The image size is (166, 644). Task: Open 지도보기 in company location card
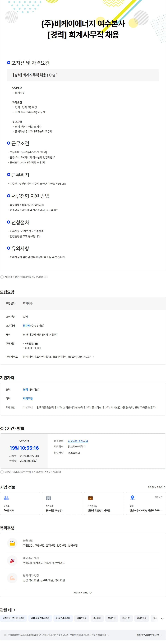[x=159, y=497]
